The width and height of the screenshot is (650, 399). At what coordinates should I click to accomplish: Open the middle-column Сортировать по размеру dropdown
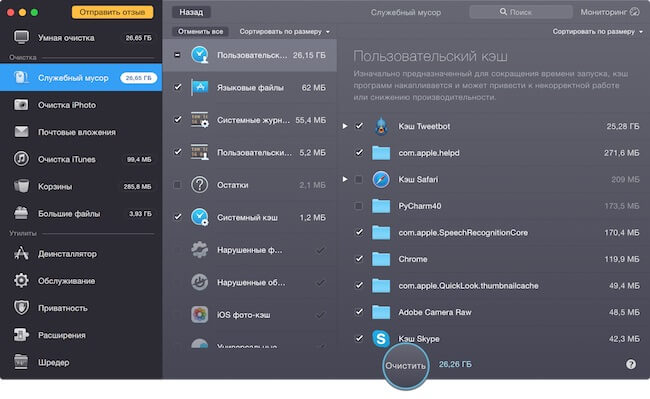point(284,31)
